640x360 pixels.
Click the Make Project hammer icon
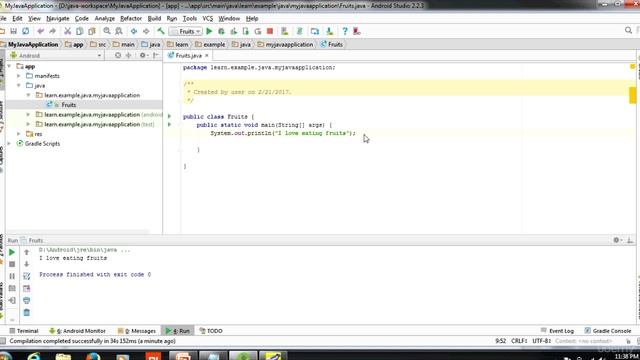coord(161,31)
